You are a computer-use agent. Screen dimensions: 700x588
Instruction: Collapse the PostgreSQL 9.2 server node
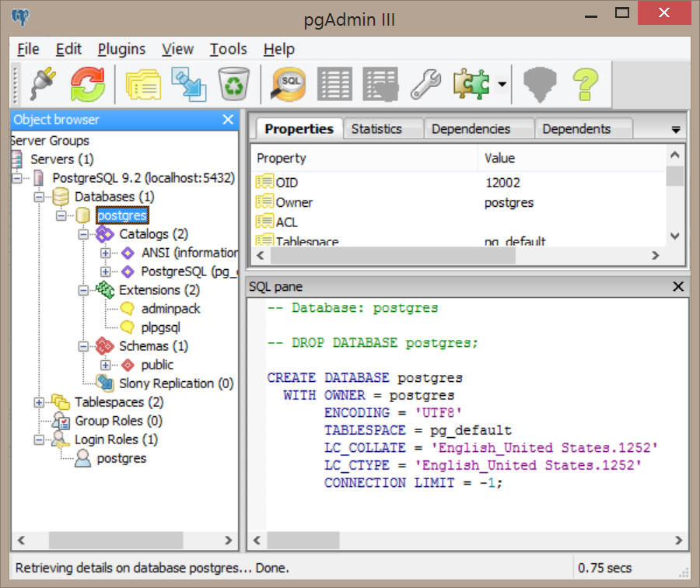[x=17, y=178]
